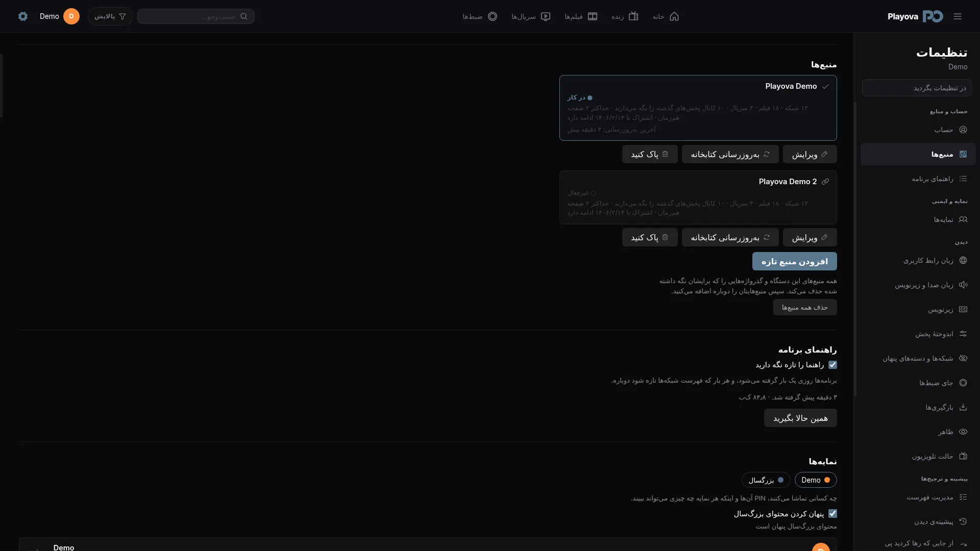Click the CC icon for زیرنویس
Viewport: 980px width, 551px height.
(963, 309)
